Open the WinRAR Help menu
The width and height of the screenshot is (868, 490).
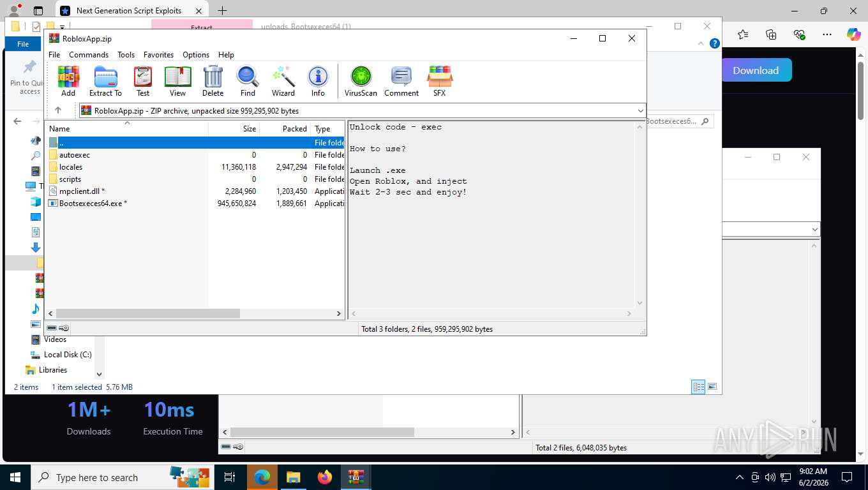(x=226, y=55)
